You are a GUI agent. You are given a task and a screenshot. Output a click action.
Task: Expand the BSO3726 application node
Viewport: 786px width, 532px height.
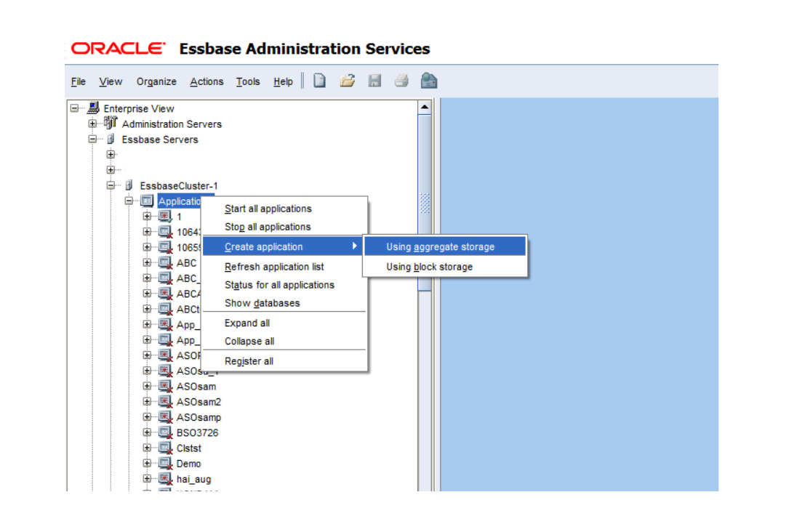coord(145,432)
